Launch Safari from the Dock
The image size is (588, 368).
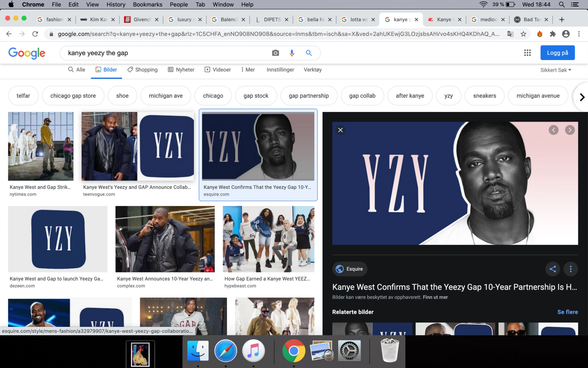pos(226,351)
